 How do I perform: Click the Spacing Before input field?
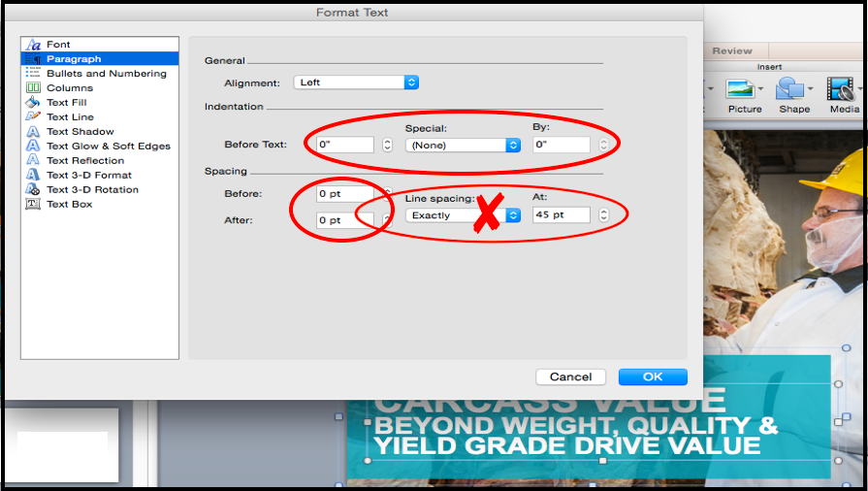click(x=345, y=194)
